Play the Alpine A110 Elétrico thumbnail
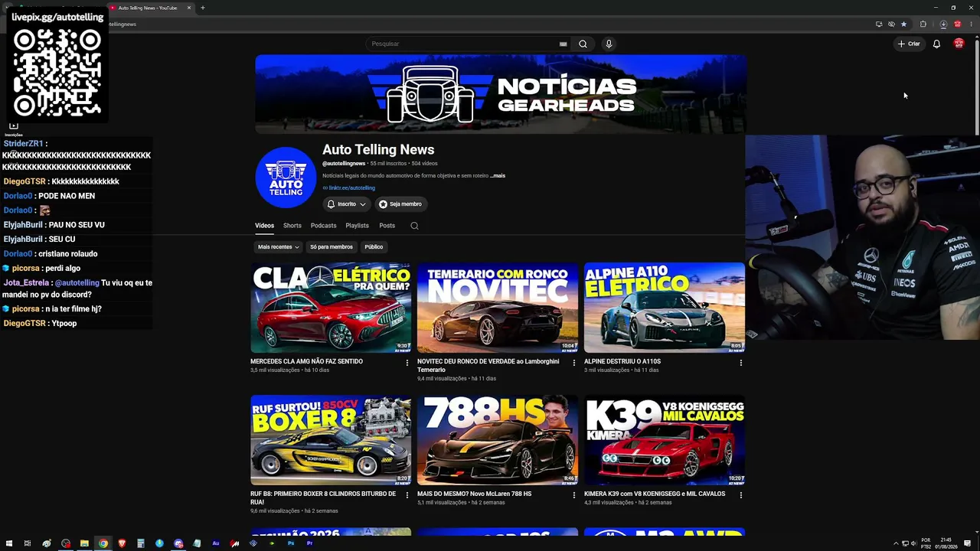The width and height of the screenshot is (980, 551). 665,308
